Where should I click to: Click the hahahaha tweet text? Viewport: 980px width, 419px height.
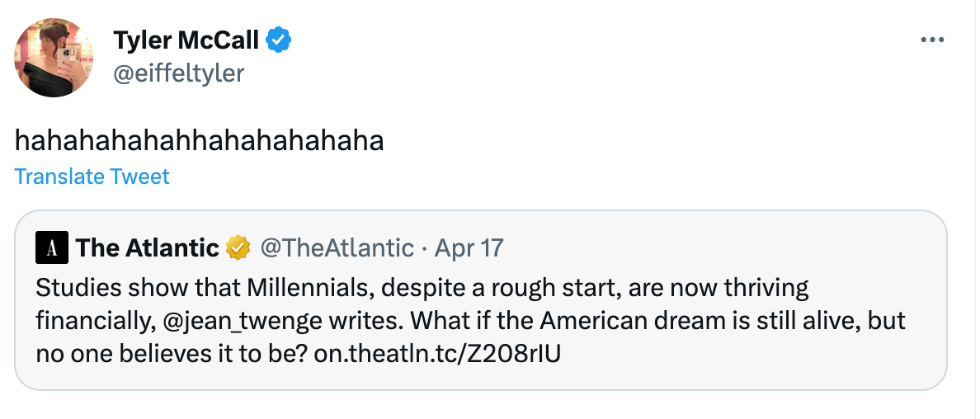tap(199, 141)
